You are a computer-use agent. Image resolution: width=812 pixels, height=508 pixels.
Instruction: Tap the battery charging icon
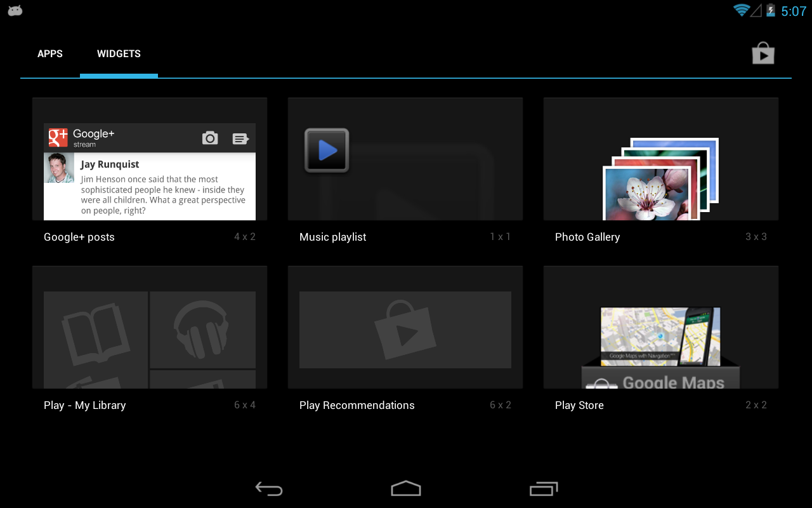[x=771, y=10]
